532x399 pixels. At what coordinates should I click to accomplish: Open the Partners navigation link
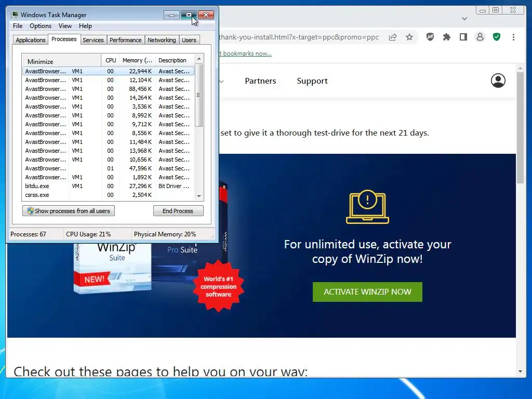(x=260, y=81)
